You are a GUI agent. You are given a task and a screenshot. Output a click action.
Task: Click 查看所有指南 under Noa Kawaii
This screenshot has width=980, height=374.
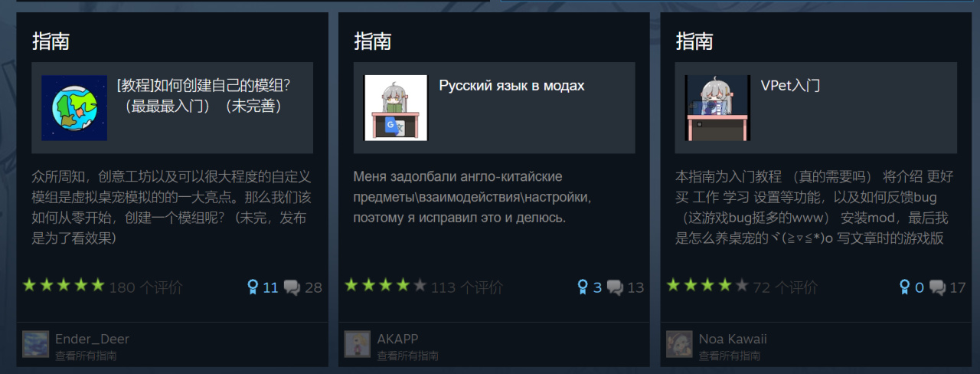pos(730,356)
